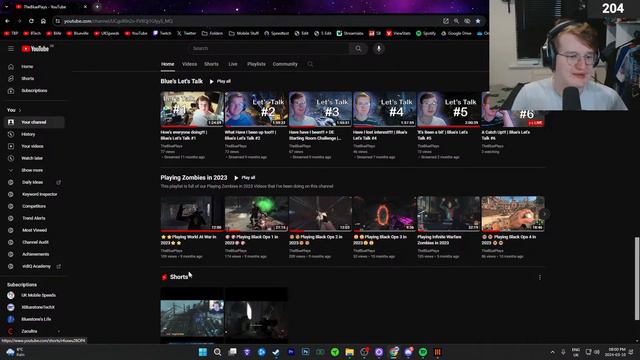Switch to the Live tab
Viewport: 640px width, 360px height.
coord(233,64)
